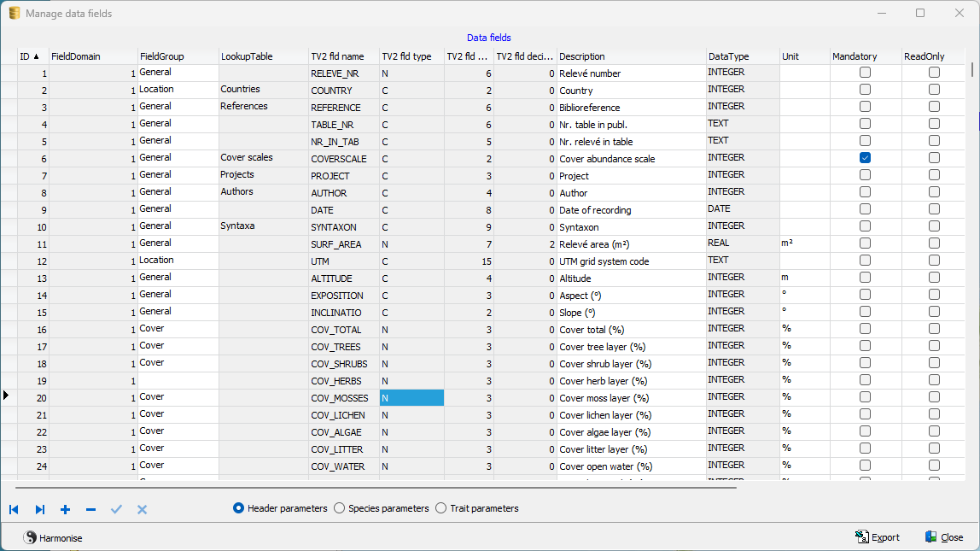The image size is (980, 551).
Task: Check Mandatory box for Altitude row
Action: coord(865,278)
